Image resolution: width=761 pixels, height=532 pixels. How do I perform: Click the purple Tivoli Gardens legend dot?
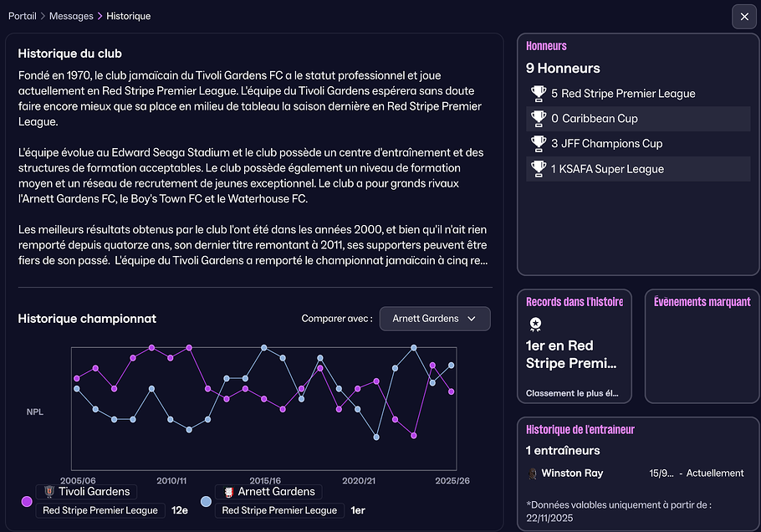[x=27, y=501]
